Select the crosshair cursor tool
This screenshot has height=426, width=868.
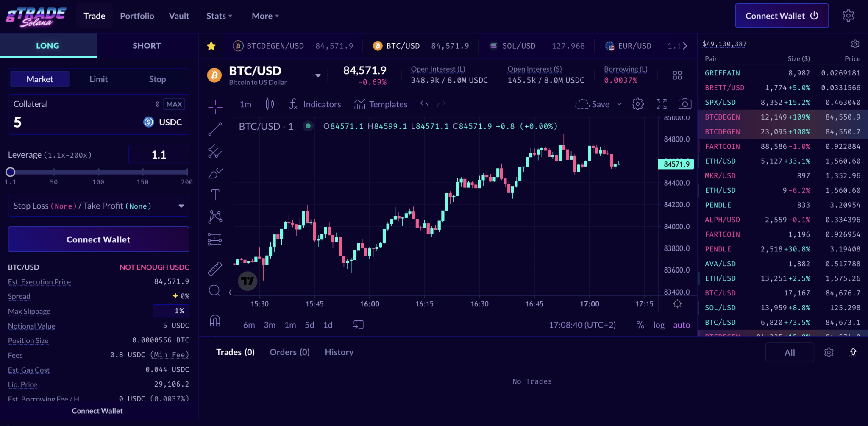tap(215, 107)
